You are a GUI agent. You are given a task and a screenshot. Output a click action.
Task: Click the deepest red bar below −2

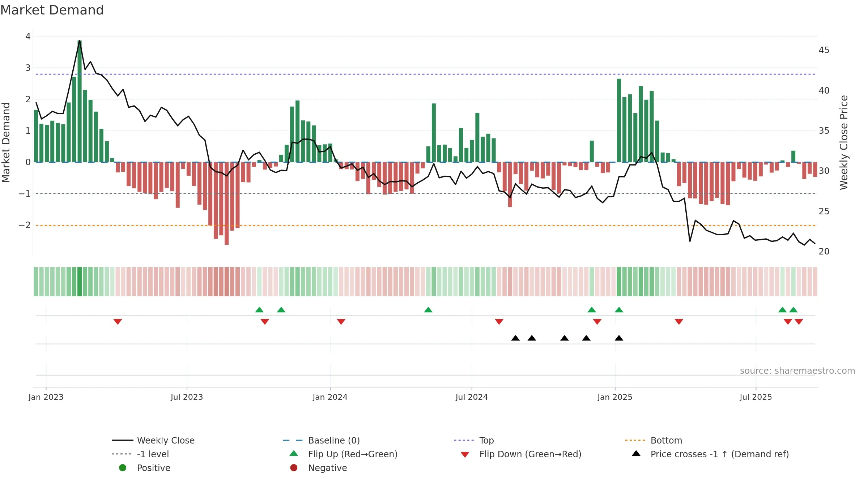point(227,204)
